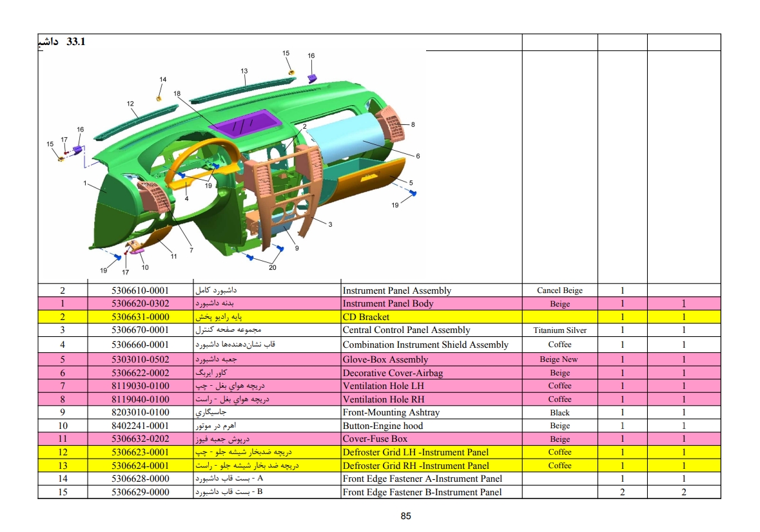Select 'Front Edge Fastener A-Instrument Panel' text
The image size is (760, 532).
[422, 479]
